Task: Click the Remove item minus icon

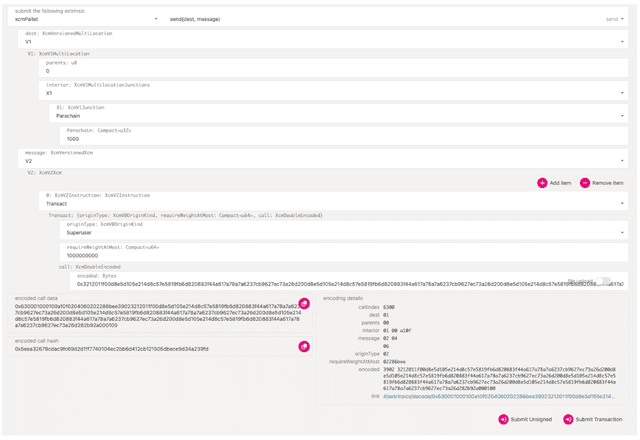Action: pos(585,183)
